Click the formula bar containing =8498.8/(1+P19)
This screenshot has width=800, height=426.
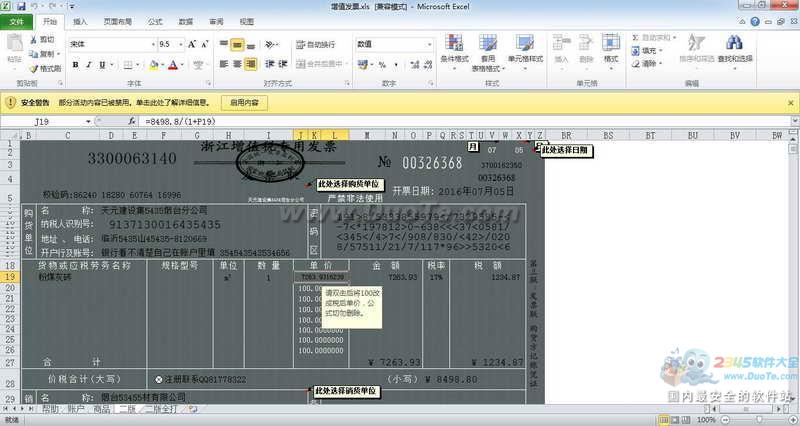464,121
